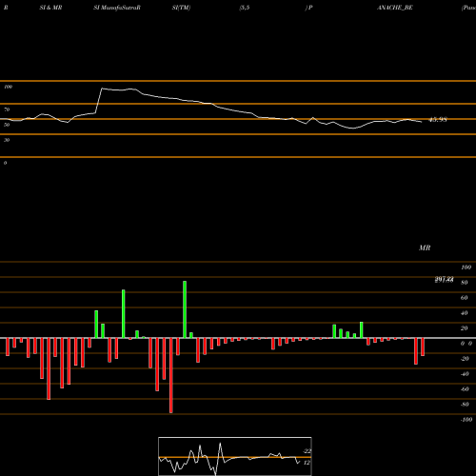Click the 'SI MunafaSutraR' header text
The image size is (476, 476).
[x=117, y=8]
